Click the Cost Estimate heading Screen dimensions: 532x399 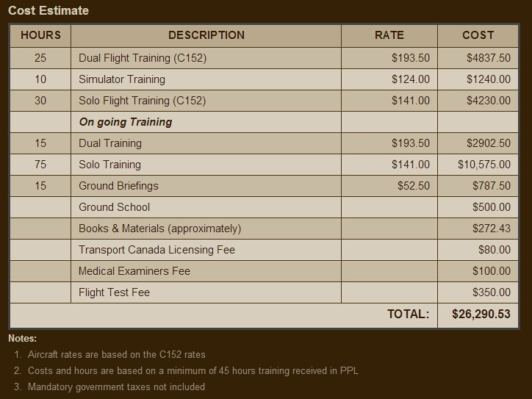[48, 10]
